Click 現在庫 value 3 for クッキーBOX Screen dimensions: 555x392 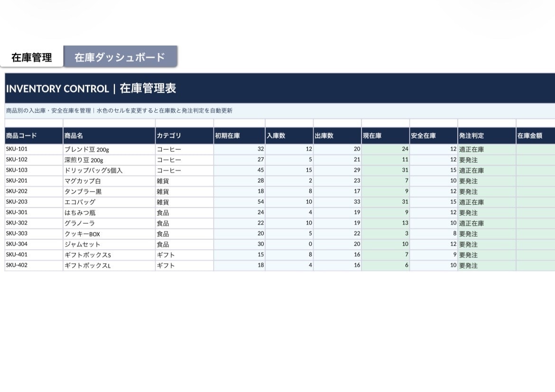coord(386,234)
